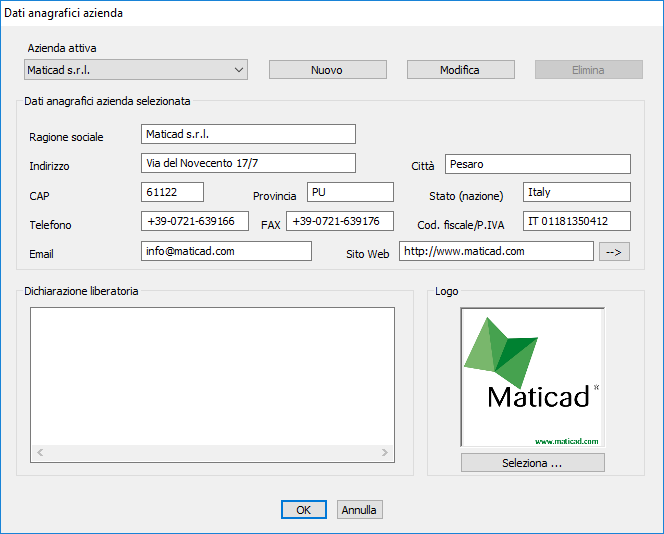Click the Cod. fiscale/P.IVA label
This screenshot has height=534, width=664.
coord(461,225)
